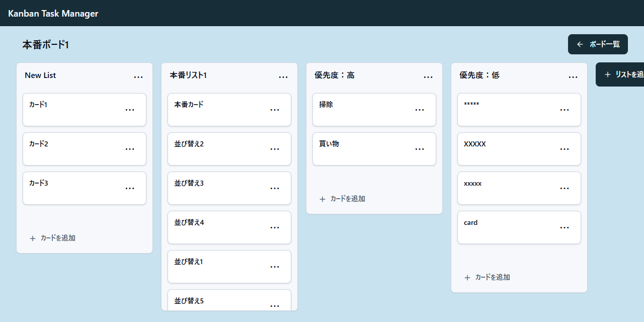
Task: Open the lowercase xxxxx card
Action: coord(519,188)
